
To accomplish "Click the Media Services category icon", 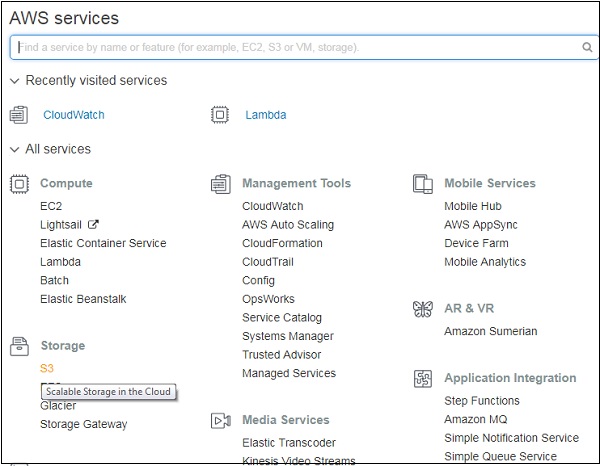I will (x=221, y=421).
